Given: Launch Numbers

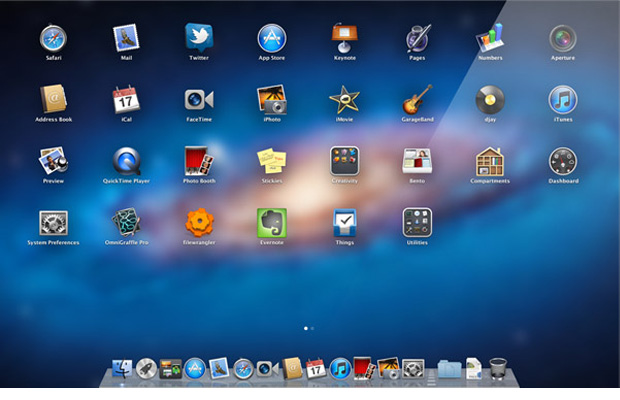Looking at the screenshot, I should point(490,38).
